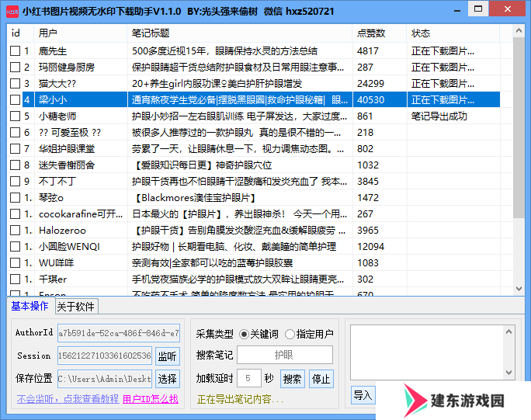
Task: Click the 导入 button
Action: tap(363, 395)
